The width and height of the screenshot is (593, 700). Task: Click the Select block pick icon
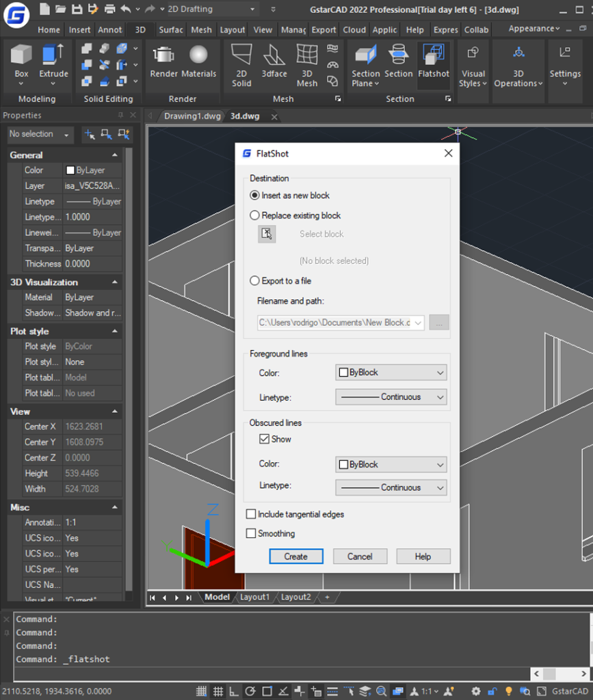tap(267, 234)
